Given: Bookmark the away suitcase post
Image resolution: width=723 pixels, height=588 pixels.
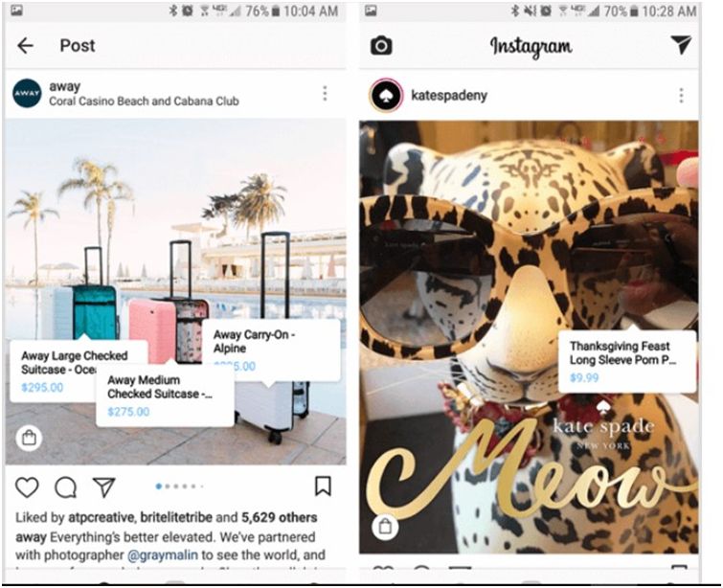Looking at the screenshot, I should 323,486.
